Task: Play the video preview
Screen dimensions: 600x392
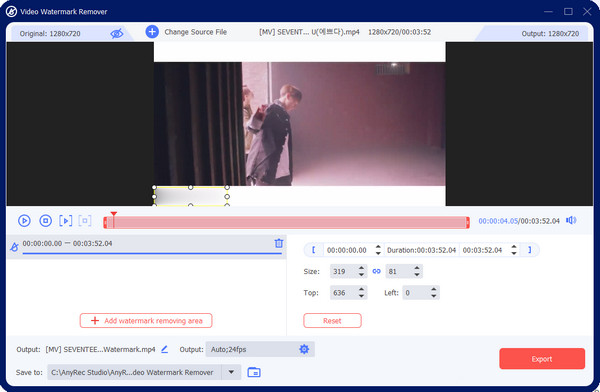Action: click(x=24, y=220)
